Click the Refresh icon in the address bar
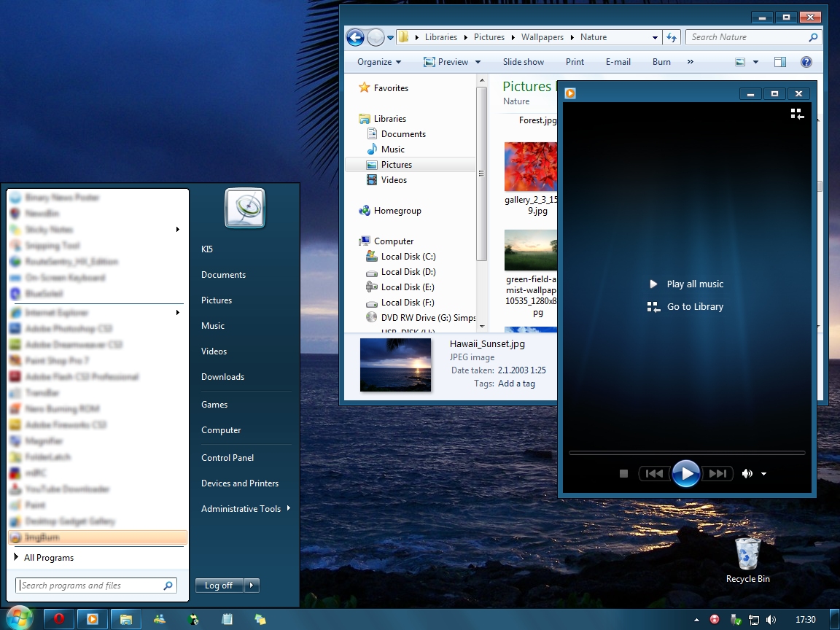Image resolution: width=840 pixels, height=630 pixels. click(x=671, y=37)
